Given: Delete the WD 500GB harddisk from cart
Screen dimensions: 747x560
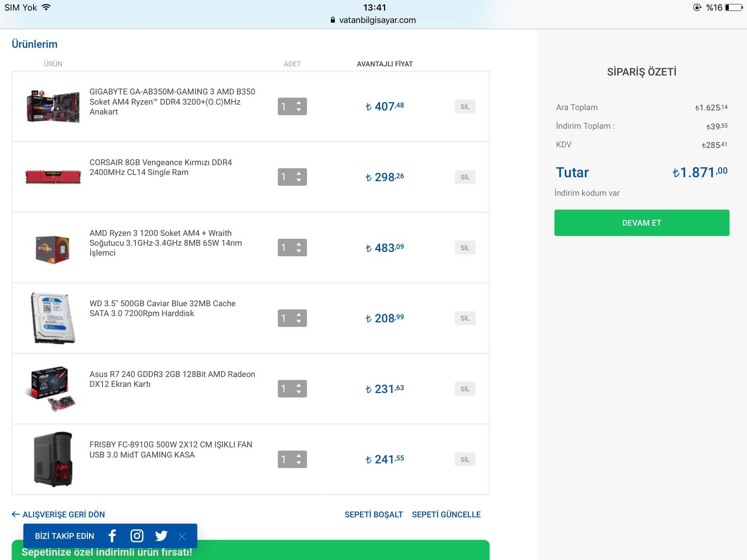Looking at the screenshot, I should click(465, 318).
